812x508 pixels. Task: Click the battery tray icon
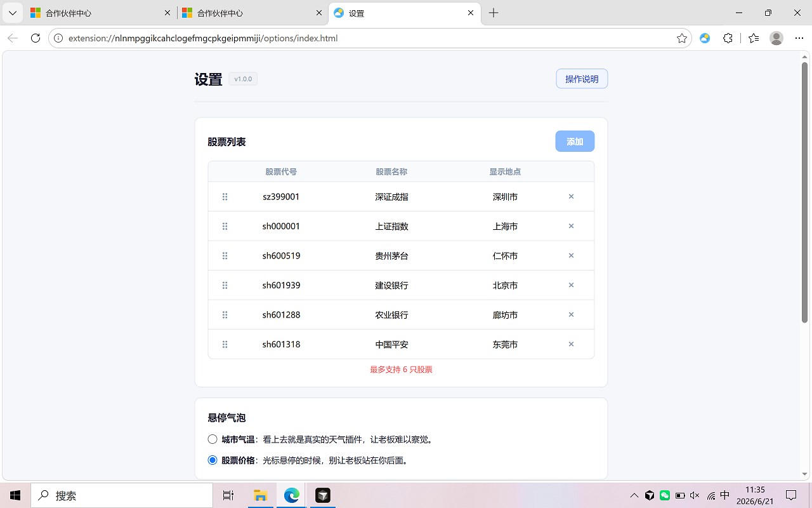(680, 495)
